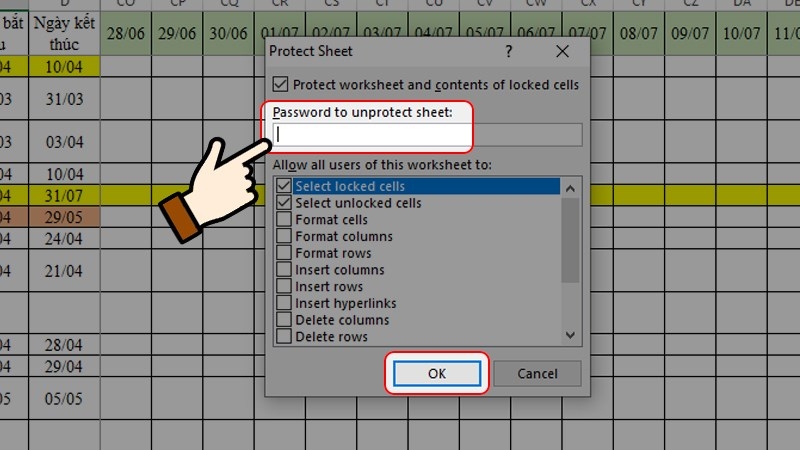Click the Help question mark in Protect Sheet dialog

[x=509, y=51]
